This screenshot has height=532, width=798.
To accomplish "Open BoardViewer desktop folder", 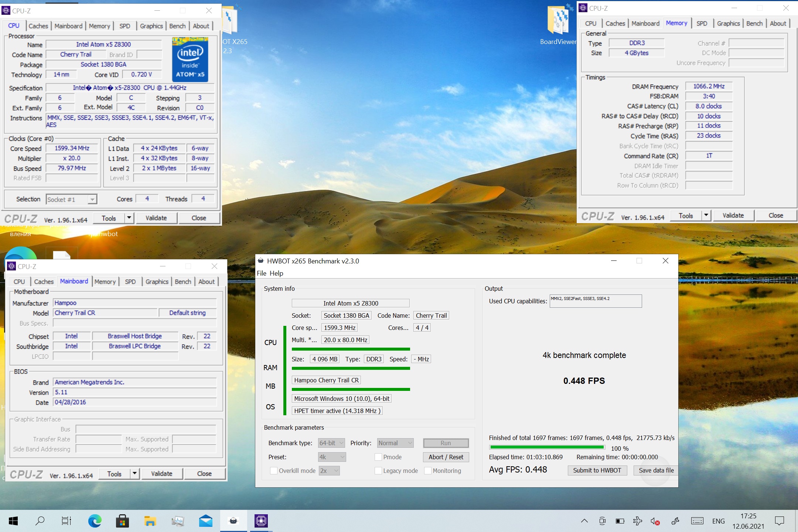I will (x=558, y=26).
